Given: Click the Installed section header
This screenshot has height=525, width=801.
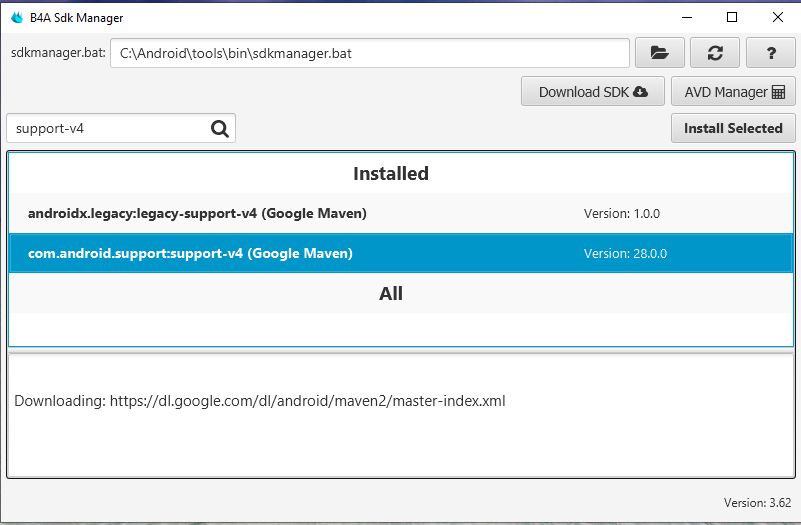Looking at the screenshot, I should point(391,174).
